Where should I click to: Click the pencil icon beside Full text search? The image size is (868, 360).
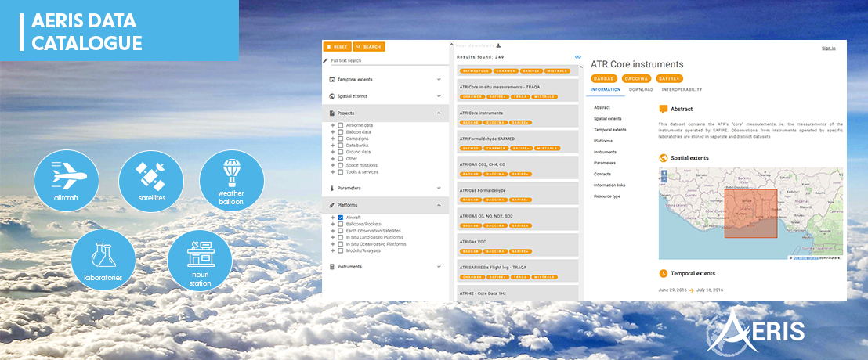pos(326,60)
